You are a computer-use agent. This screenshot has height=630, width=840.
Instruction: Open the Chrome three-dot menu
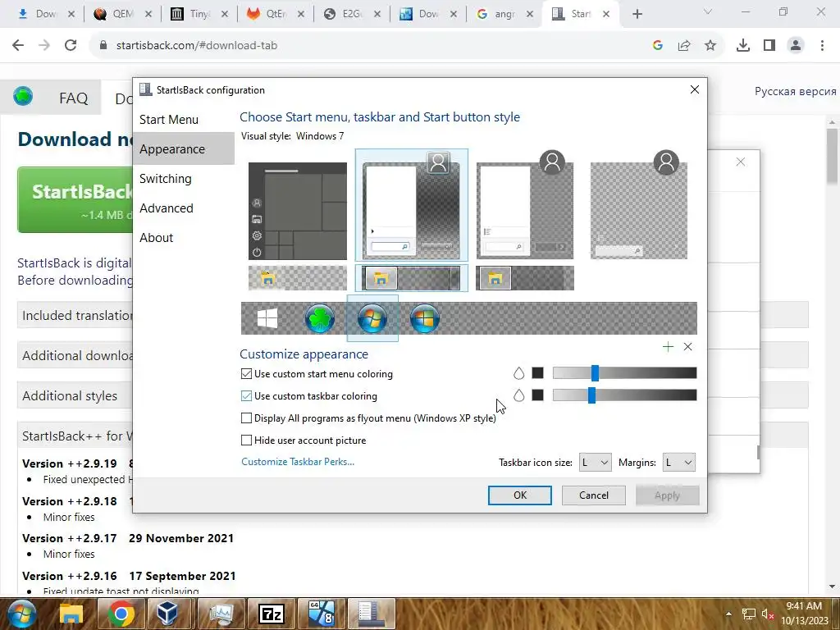tap(822, 45)
